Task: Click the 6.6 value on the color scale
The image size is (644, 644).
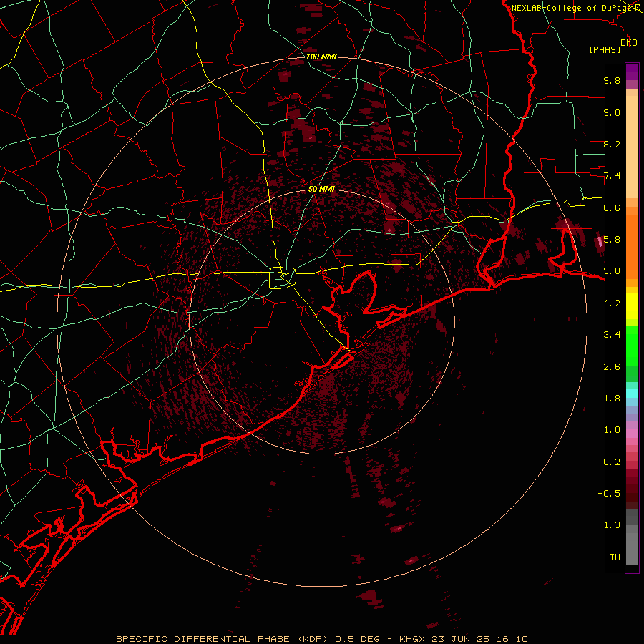Action: [x=612, y=208]
